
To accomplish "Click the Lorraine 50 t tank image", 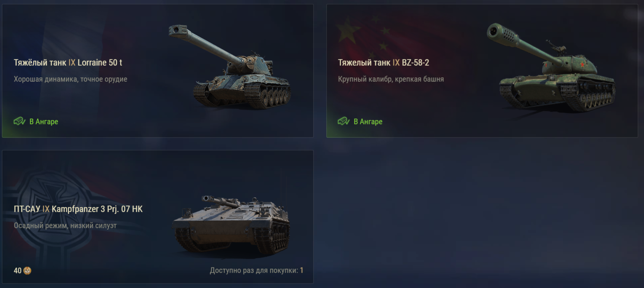I will point(229,67).
